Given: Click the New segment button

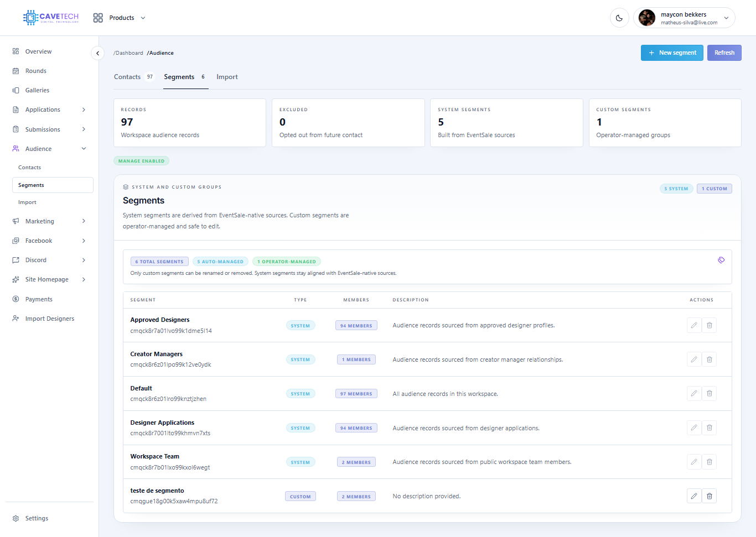Looking at the screenshot, I should tap(672, 53).
